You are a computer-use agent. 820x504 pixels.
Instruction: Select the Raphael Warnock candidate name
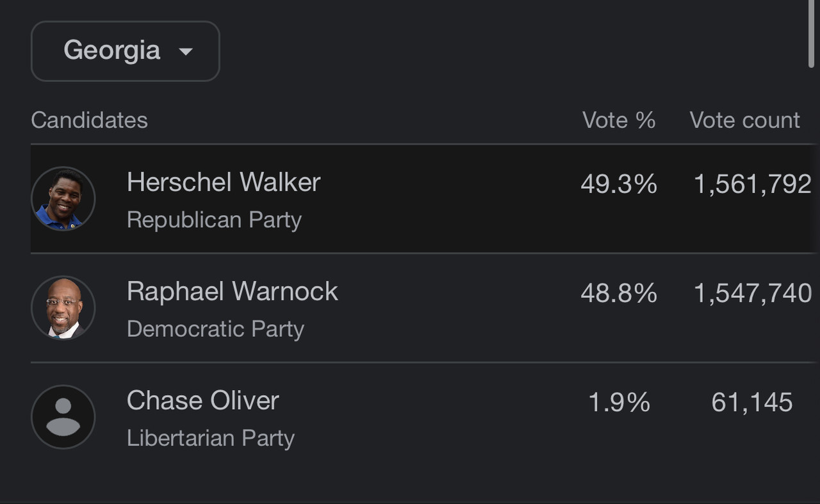(x=232, y=291)
